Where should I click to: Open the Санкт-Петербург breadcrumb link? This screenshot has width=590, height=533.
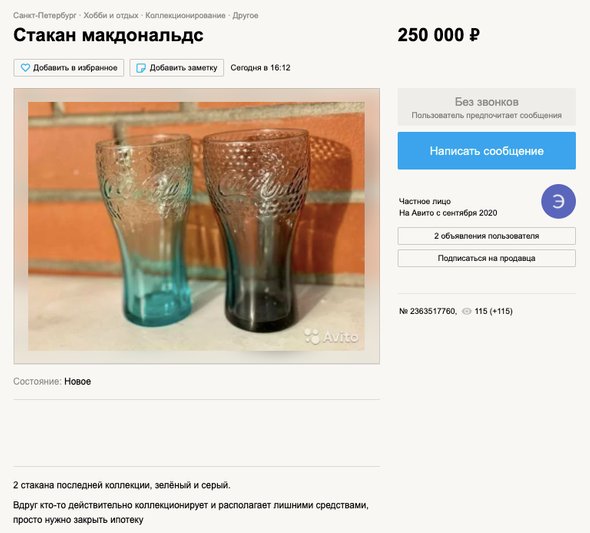44,15
